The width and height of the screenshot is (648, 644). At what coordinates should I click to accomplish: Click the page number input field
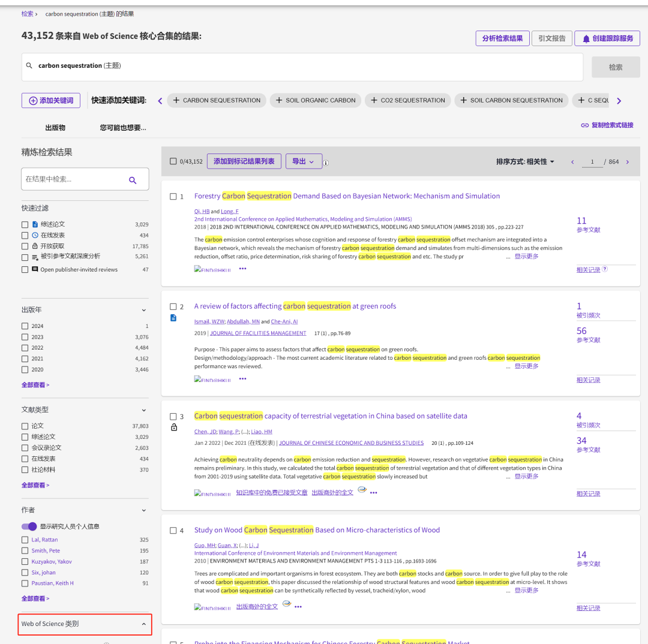[x=592, y=162]
